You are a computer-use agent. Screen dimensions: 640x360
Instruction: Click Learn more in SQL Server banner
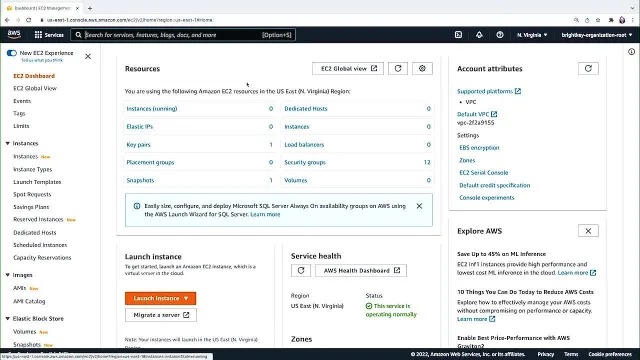point(265,214)
